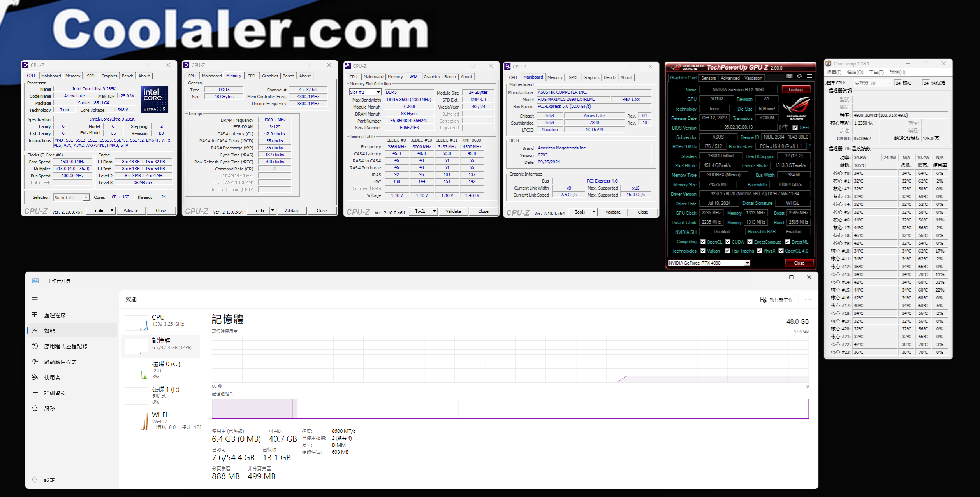The height and width of the screenshot is (497, 980).
Task: Click Validate in the CPU-Z CPU window
Action: [131, 210]
